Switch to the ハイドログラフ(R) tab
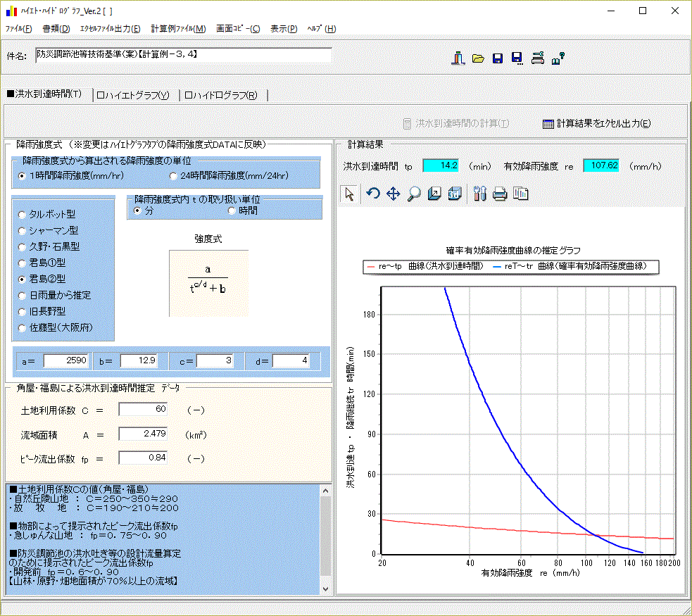692x616 pixels. 222,96
